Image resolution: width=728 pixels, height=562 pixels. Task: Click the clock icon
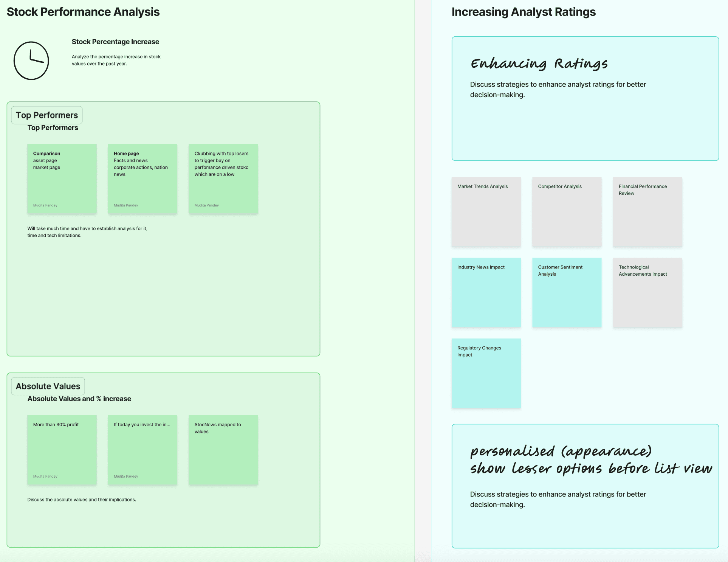tap(31, 61)
